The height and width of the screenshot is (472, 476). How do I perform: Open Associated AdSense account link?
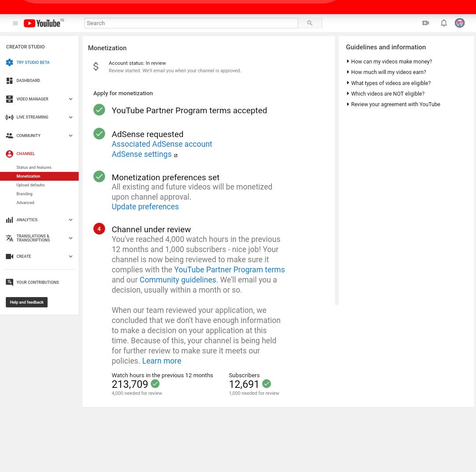point(162,144)
